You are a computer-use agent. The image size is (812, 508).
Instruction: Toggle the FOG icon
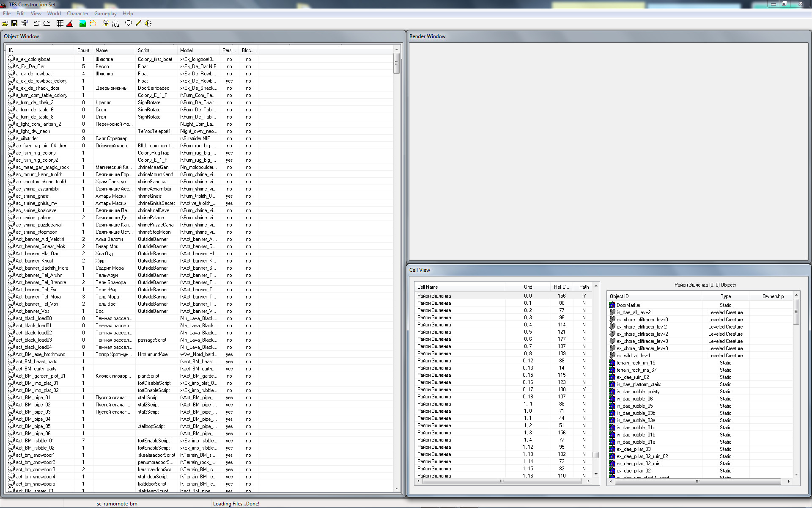pyautogui.click(x=115, y=24)
